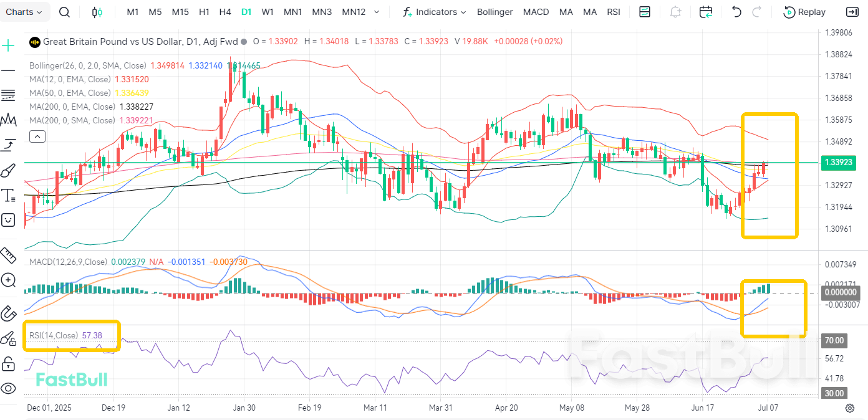Collapse the side panel with arrow icon
Image resolution: width=868 pixels, height=420 pixels.
[x=852, y=12]
